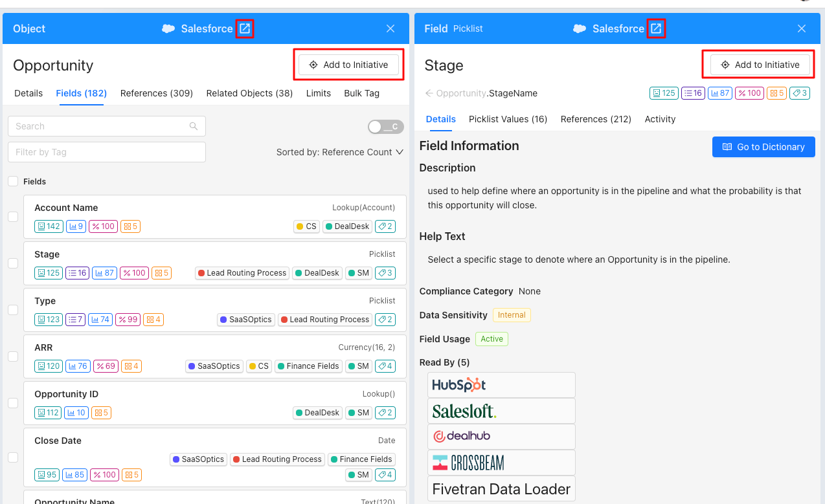
Task: Check the Account Name field checkbox
Action: point(13,217)
